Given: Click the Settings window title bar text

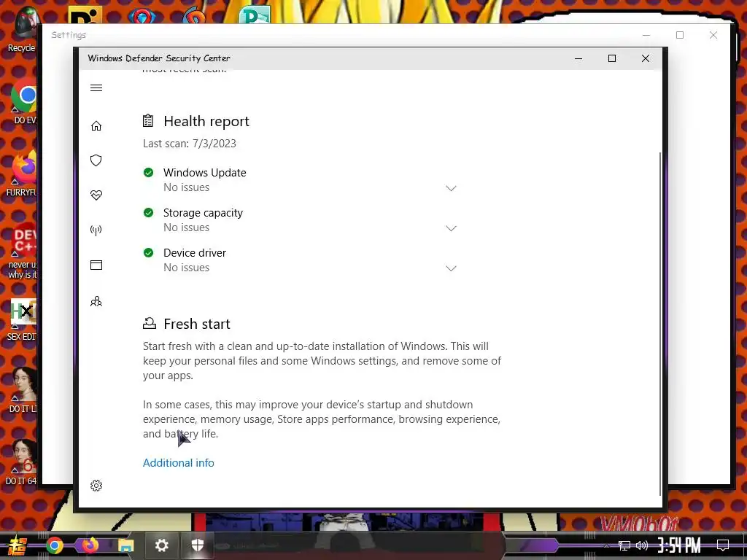Looking at the screenshot, I should pyautogui.click(x=69, y=35).
